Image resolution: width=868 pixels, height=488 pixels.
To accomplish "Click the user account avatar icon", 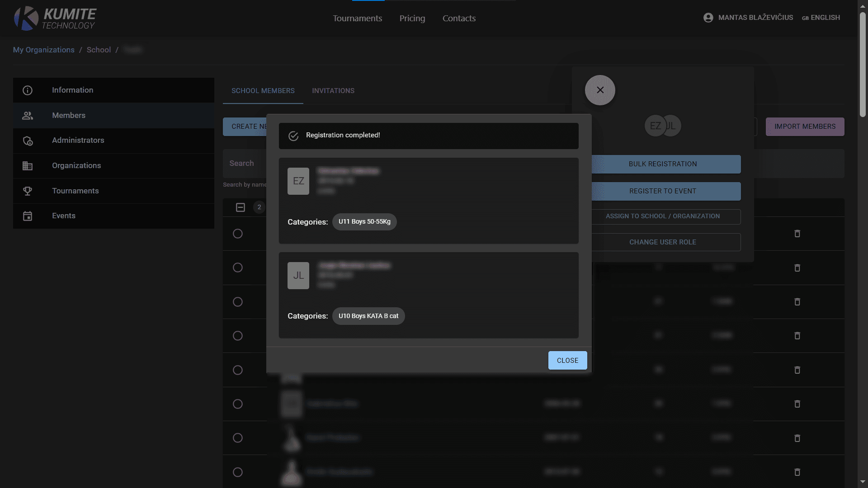I will coord(708,17).
